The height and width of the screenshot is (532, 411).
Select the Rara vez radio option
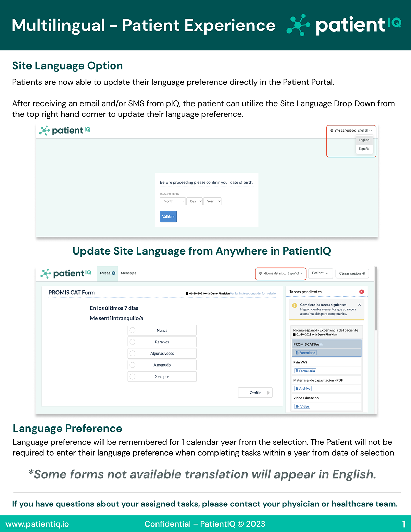pos(162,342)
